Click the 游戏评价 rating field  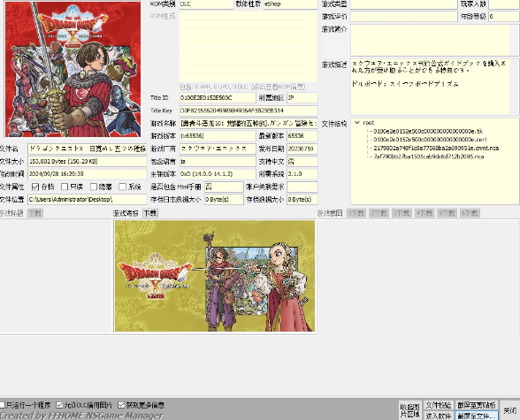(404, 16)
